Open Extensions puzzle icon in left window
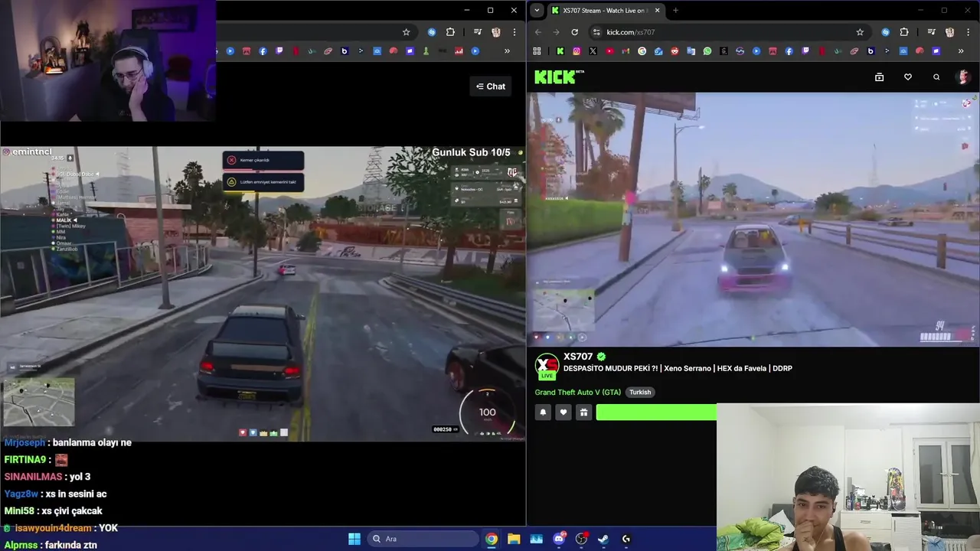The height and width of the screenshot is (551, 980). [450, 32]
